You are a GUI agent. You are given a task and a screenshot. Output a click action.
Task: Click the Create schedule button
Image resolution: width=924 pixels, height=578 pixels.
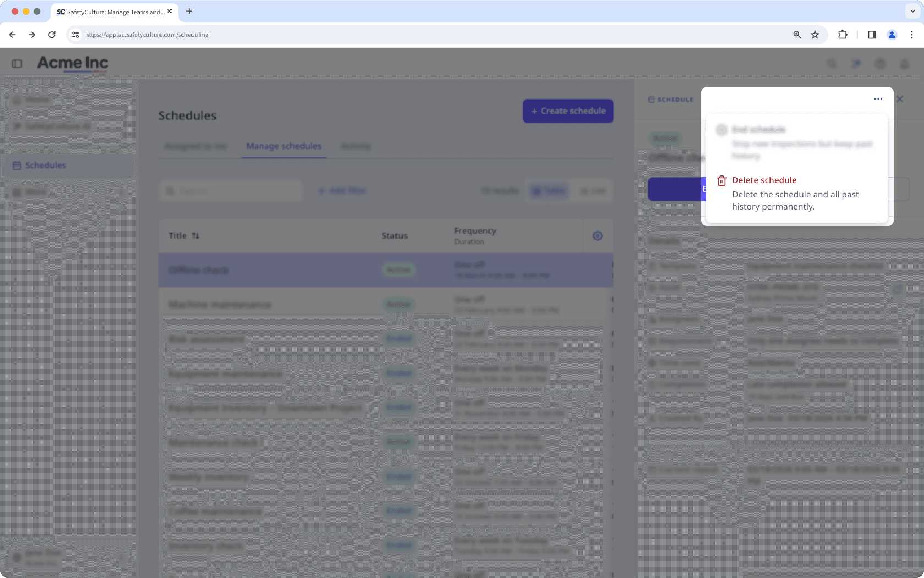[568, 111]
